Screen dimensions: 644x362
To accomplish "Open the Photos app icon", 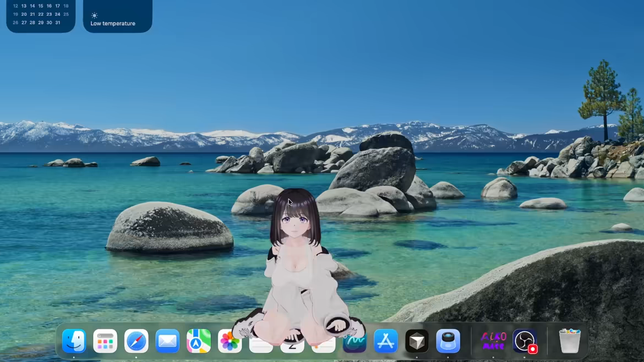I will coord(230,342).
